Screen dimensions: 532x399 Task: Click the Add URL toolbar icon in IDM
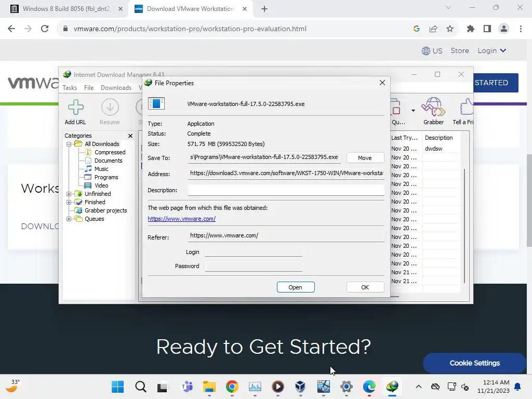[75, 112]
